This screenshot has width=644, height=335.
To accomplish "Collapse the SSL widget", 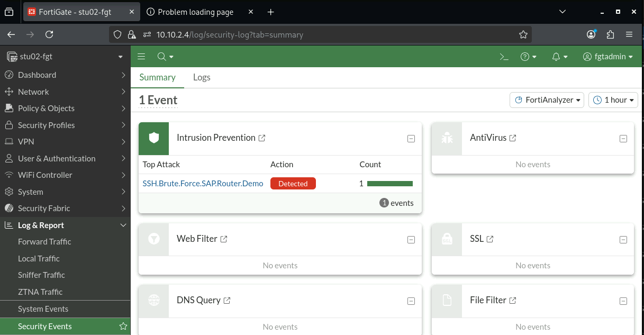I will pos(623,240).
